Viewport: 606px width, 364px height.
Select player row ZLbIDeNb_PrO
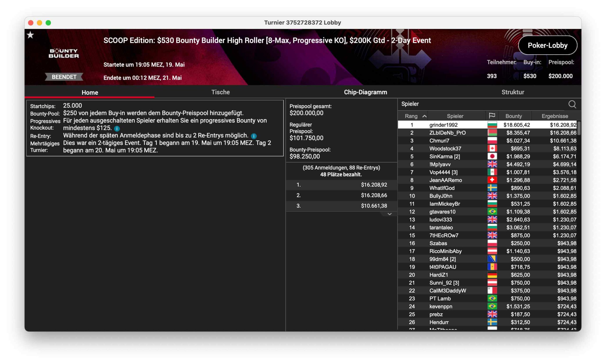447,133
